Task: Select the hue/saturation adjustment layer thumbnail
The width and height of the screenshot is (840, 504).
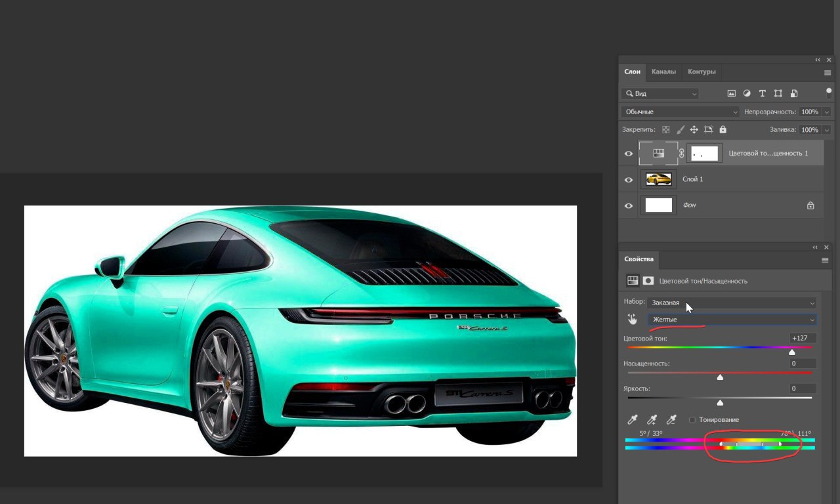Action: pyautogui.click(x=659, y=153)
